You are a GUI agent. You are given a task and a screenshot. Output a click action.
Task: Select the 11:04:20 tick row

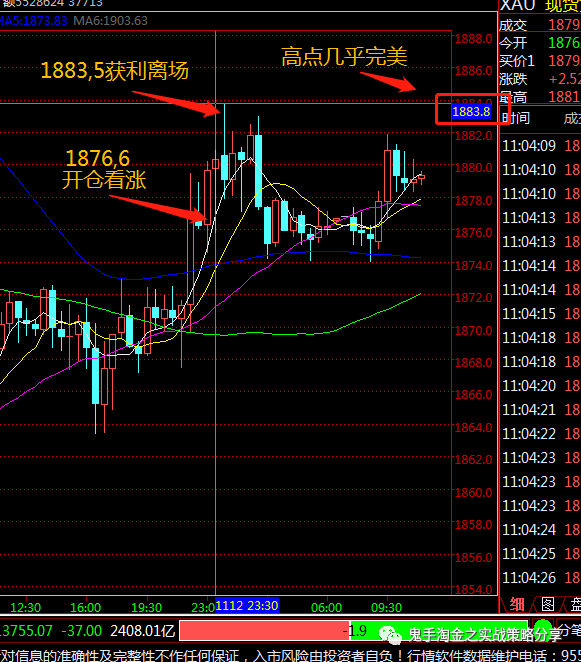coord(540,385)
